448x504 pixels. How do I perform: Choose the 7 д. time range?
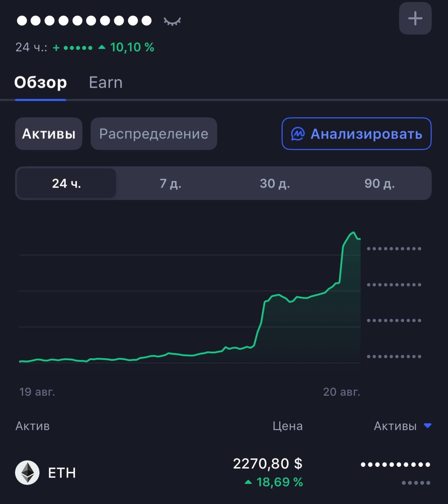pyautogui.click(x=171, y=183)
